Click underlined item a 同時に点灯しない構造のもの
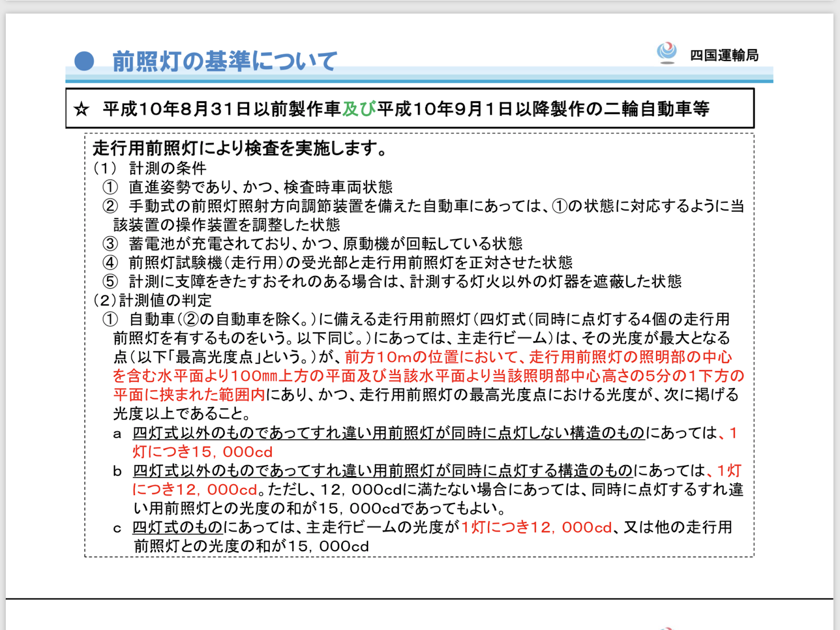 point(388,433)
